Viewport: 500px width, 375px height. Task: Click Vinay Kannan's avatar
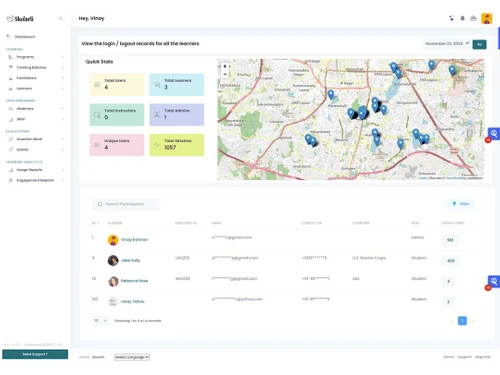point(113,240)
